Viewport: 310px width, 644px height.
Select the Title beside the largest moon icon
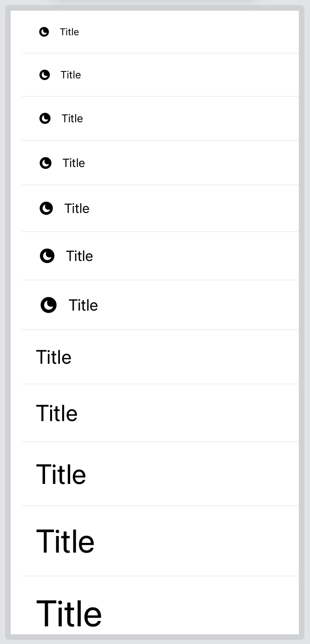[83, 305]
